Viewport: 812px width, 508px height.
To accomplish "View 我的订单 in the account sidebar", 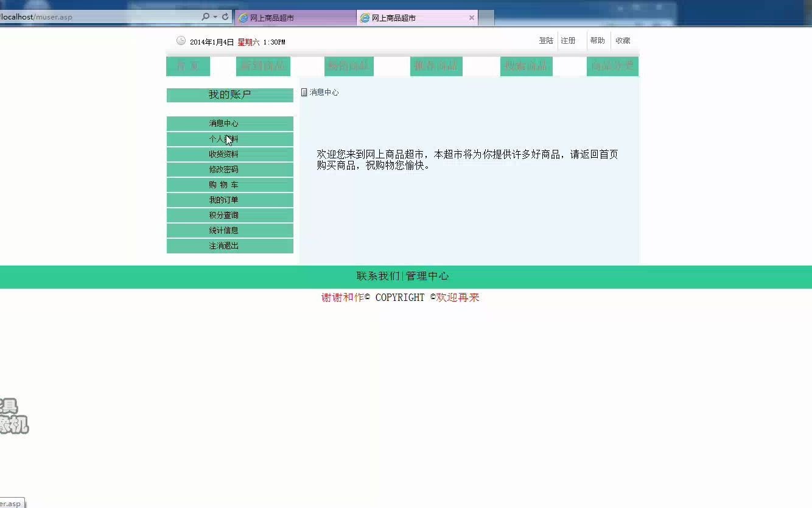I will tap(230, 200).
